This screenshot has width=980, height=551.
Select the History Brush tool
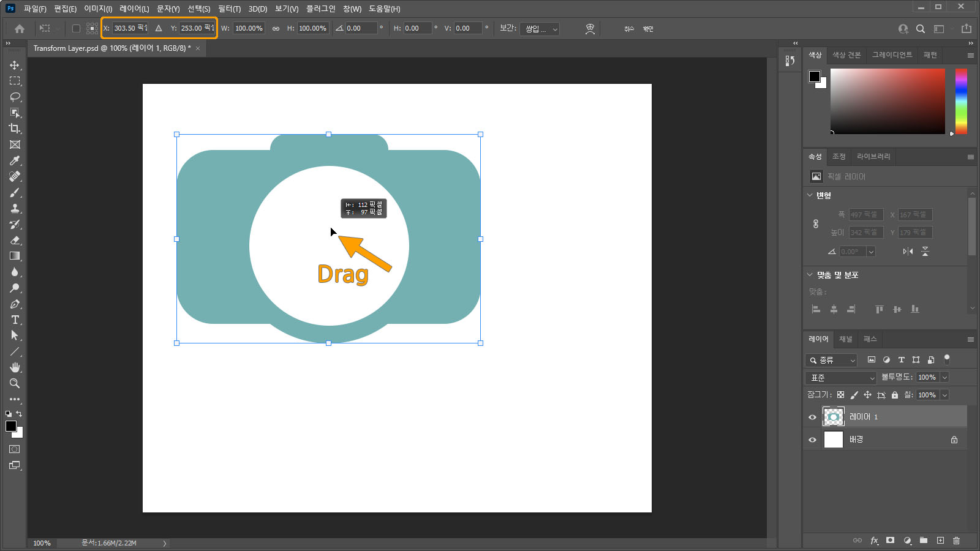15,224
